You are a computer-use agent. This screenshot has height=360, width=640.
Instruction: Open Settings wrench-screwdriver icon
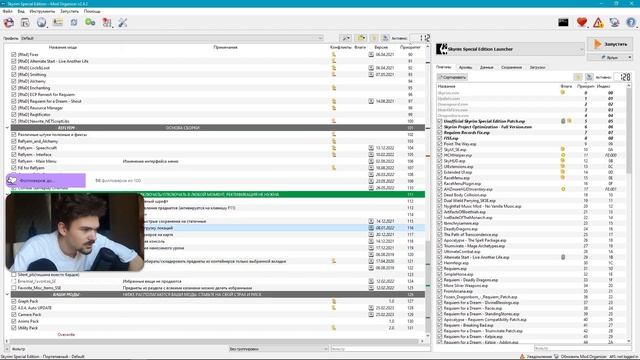coord(123,23)
